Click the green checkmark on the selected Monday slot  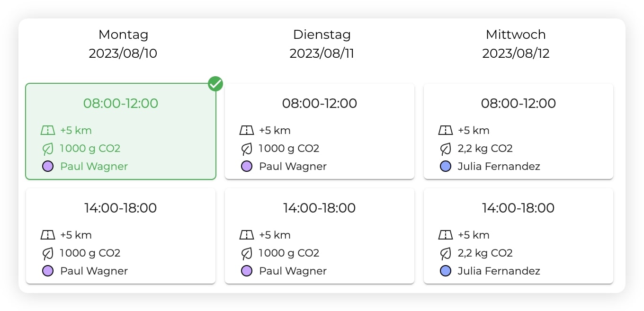(215, 84)
